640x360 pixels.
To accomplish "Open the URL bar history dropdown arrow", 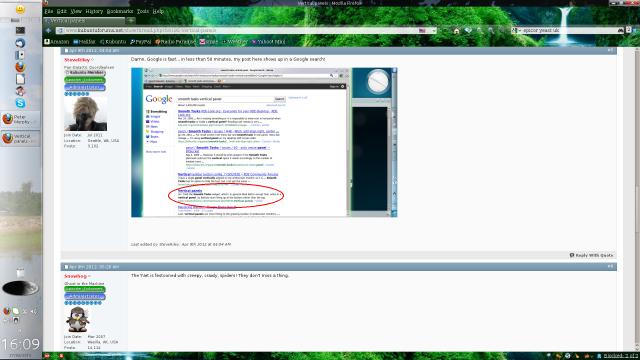I will [x=434, y=31].
